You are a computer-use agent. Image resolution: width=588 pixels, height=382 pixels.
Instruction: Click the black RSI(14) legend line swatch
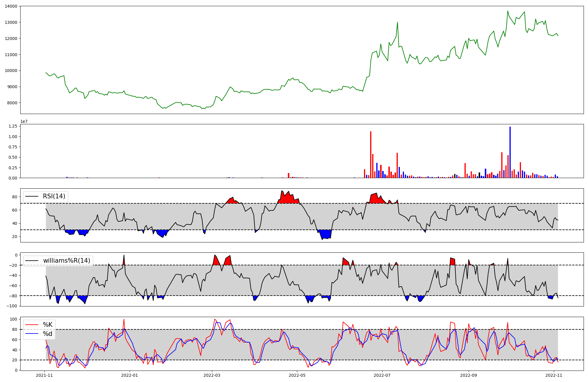(x=32, y=196)
